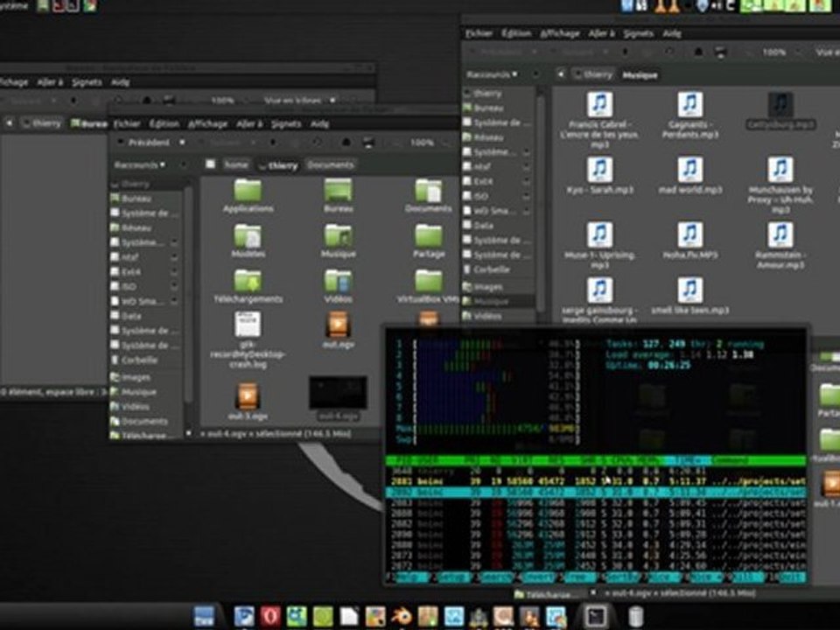Open Raccourcis dropdown in Musique window sidebar

492,74
